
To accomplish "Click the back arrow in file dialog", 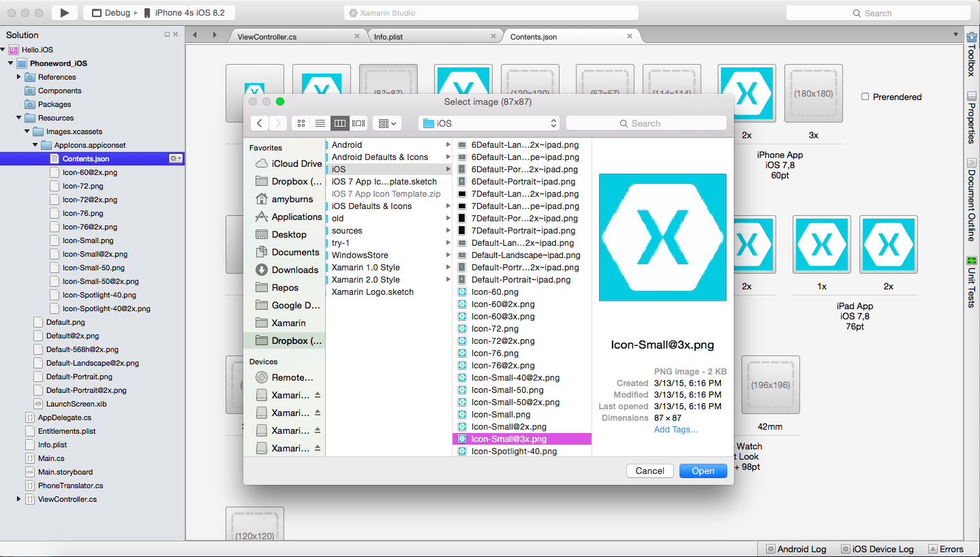I will [x=260, y=123].
